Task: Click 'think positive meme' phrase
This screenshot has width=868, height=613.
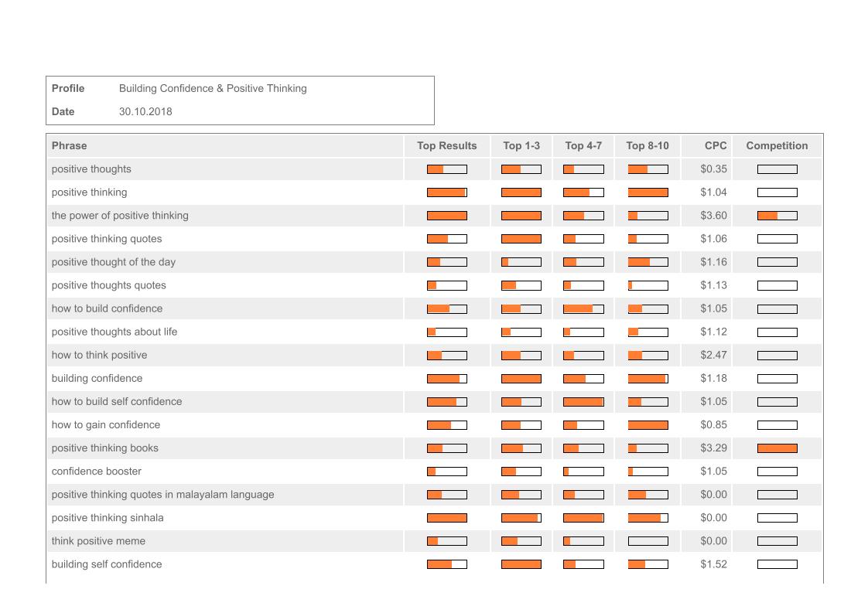Action: [98, 541]
